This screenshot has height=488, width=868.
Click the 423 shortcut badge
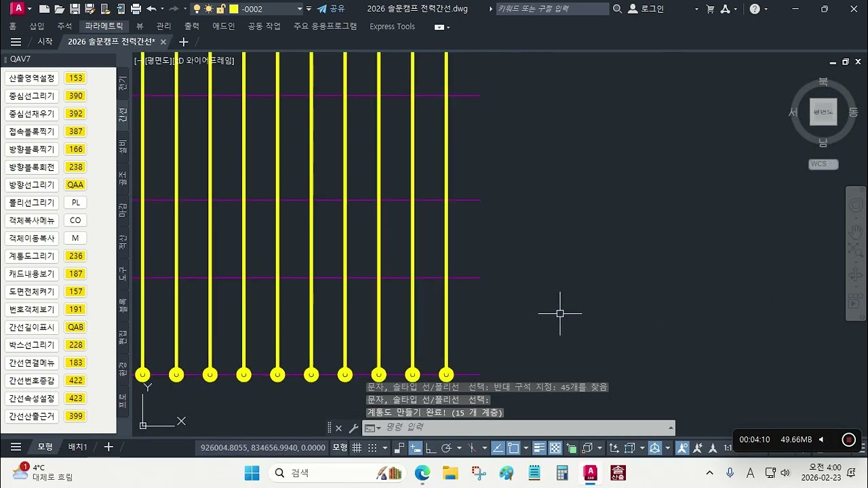[x=76, y=399]
